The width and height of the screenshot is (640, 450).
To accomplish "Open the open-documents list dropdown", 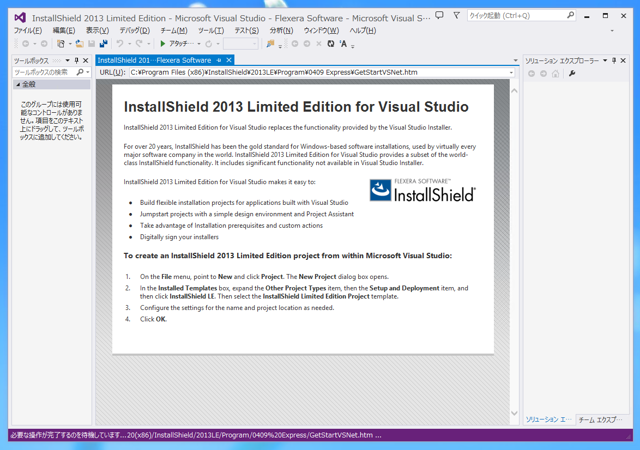I will [515, 60].
